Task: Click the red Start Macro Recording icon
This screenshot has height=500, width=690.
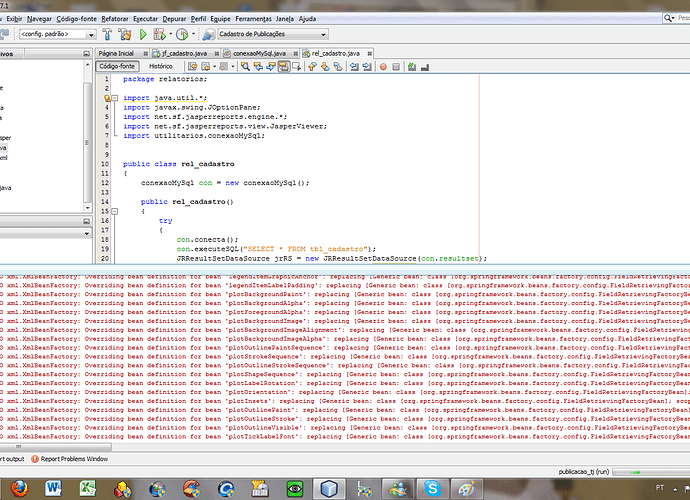Action: point(383,66)
